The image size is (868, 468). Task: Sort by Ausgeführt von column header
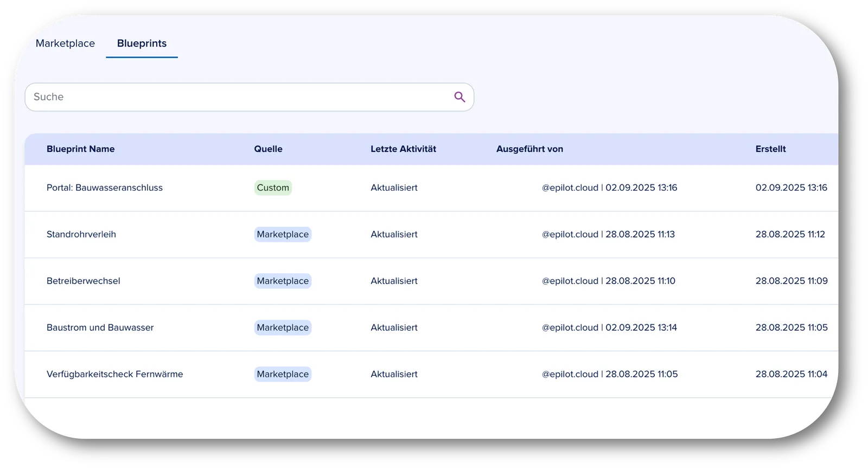coord(530,149)
